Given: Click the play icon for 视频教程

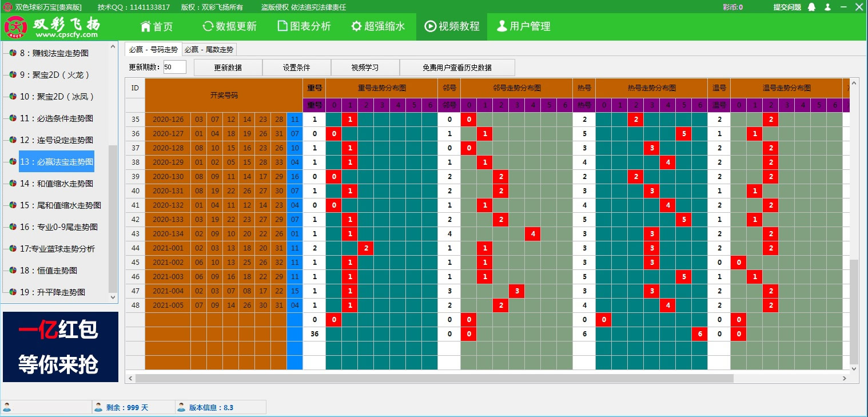Looking at the screenshot, I should [430, 26].
